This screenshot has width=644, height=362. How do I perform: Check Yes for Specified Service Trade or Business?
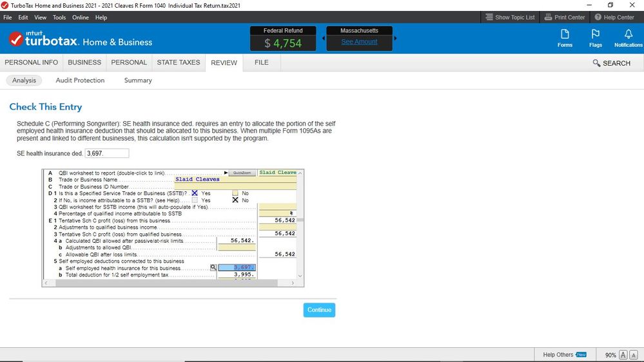[195, 193]
